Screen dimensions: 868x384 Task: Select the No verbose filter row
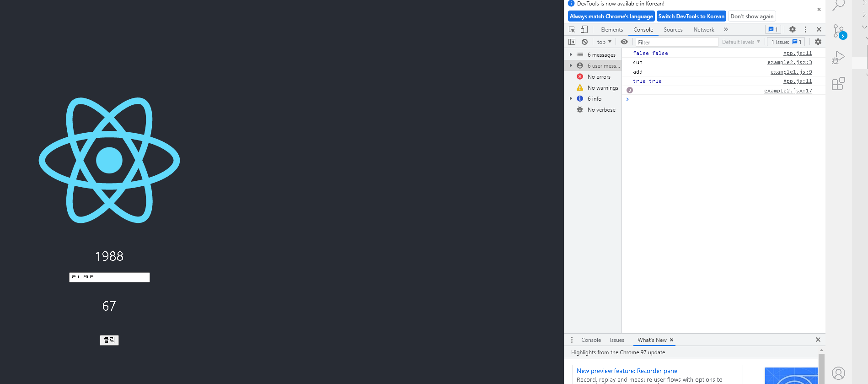(x=593, y=109)
